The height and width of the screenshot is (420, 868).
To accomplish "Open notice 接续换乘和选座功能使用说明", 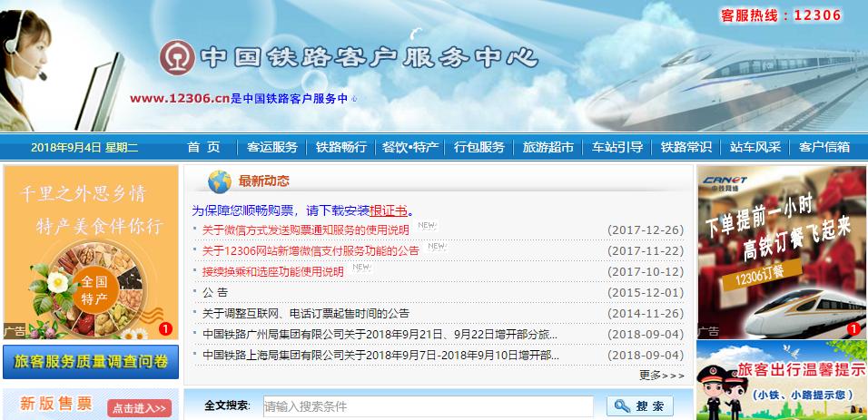I will pos(273,272).
